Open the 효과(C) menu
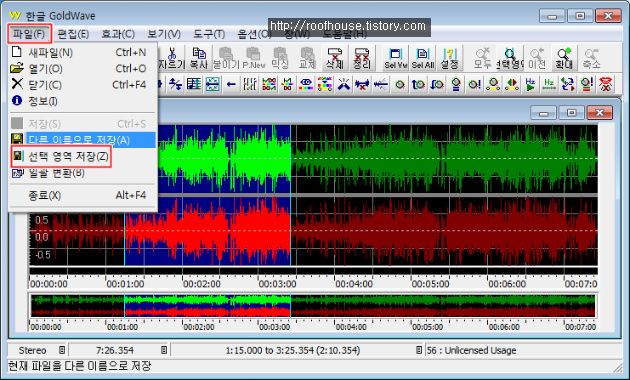The width and height of the screenshot is (630, 380). pos(118,34)
